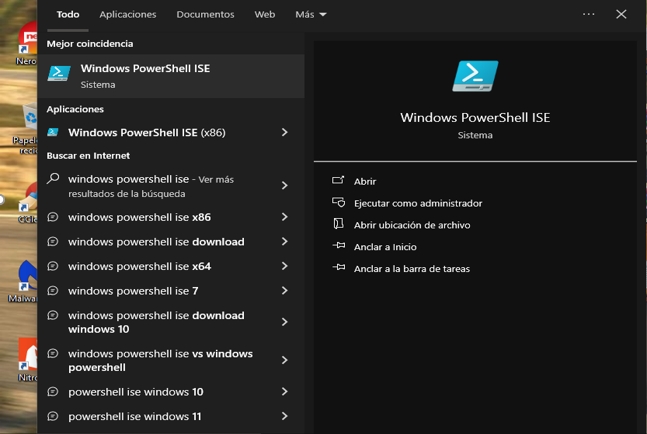The height and width of the screenshot is (434, 647).
Task: Open the Windows PowerShell ISE best match result
Action: pos(171,76)
